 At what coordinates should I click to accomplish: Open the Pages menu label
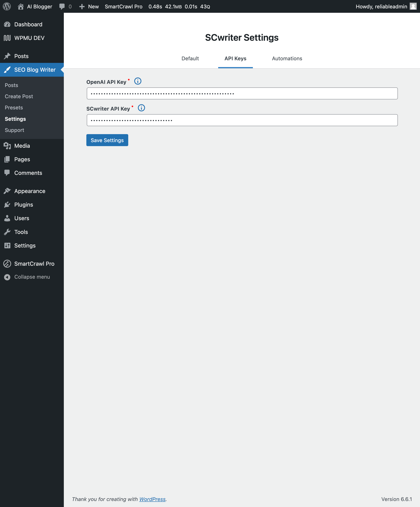click(22, 159)
